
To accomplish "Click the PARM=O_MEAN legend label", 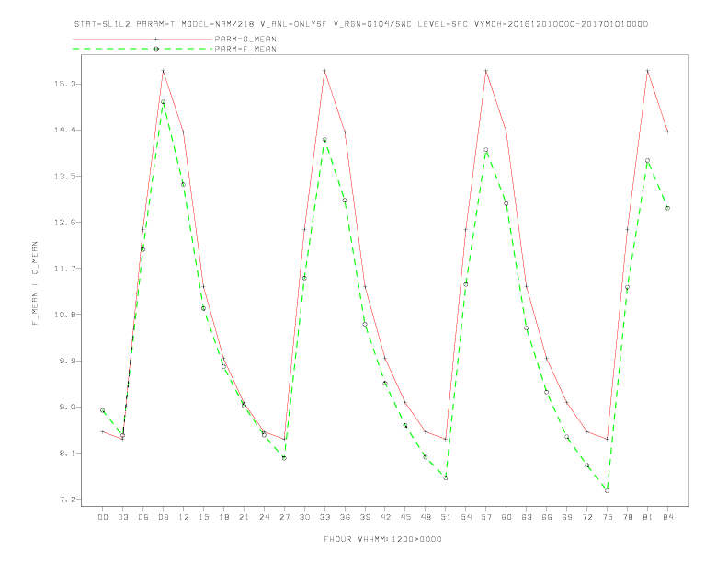I will point(245,39).
